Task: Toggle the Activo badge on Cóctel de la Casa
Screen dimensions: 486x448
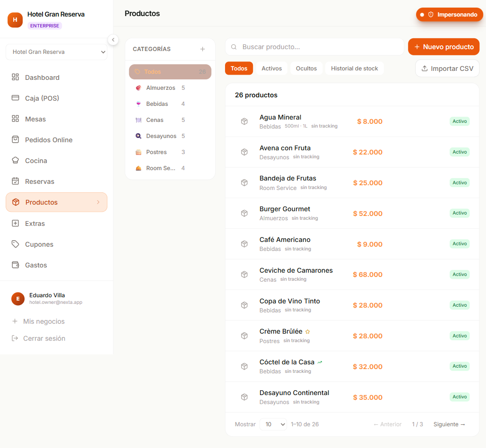Action: click(x=460, y=366)
